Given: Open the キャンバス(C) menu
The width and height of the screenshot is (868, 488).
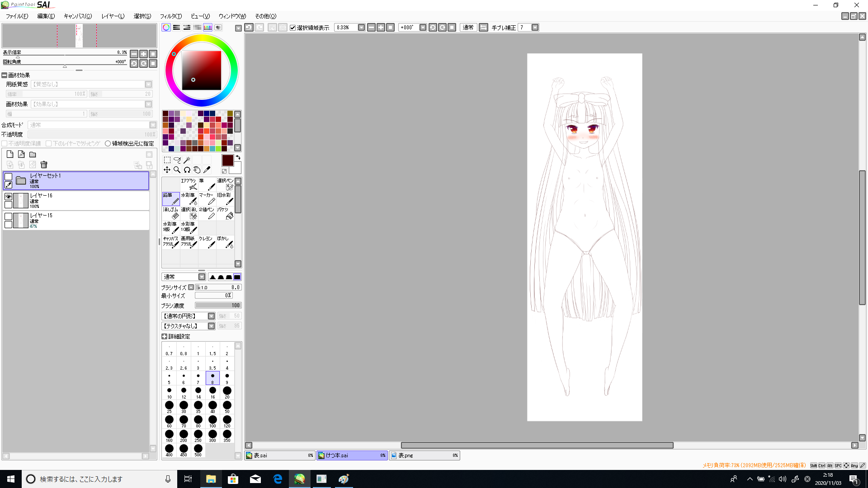Looking at the screenshot, I should coord(78,16).
